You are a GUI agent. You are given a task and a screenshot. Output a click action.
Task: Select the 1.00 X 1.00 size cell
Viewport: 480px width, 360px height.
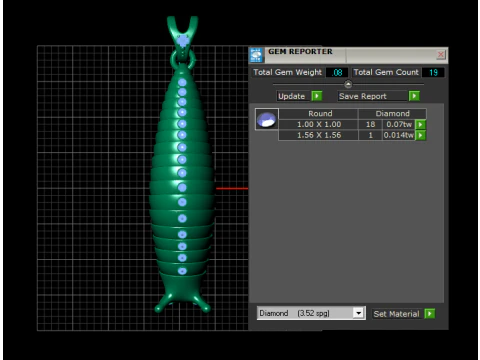tap(319, 124)
